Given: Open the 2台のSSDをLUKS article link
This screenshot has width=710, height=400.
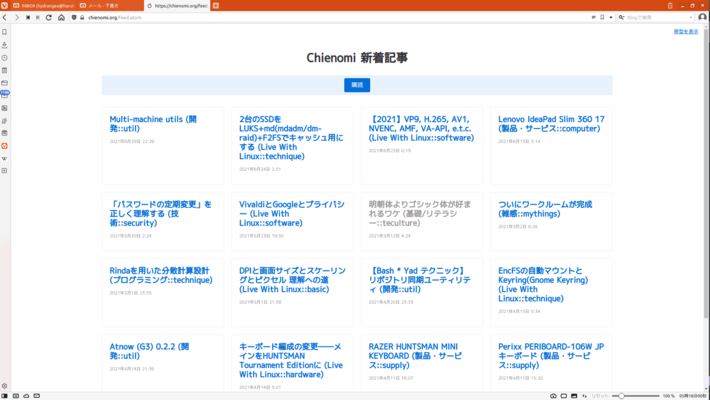Looking at the screenshot, I should coord(291,138).
